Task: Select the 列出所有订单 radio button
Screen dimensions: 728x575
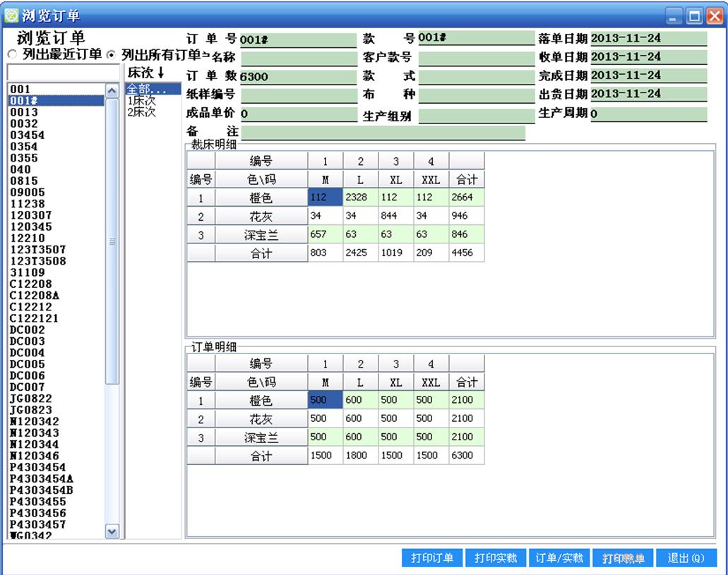Action: 111,55
